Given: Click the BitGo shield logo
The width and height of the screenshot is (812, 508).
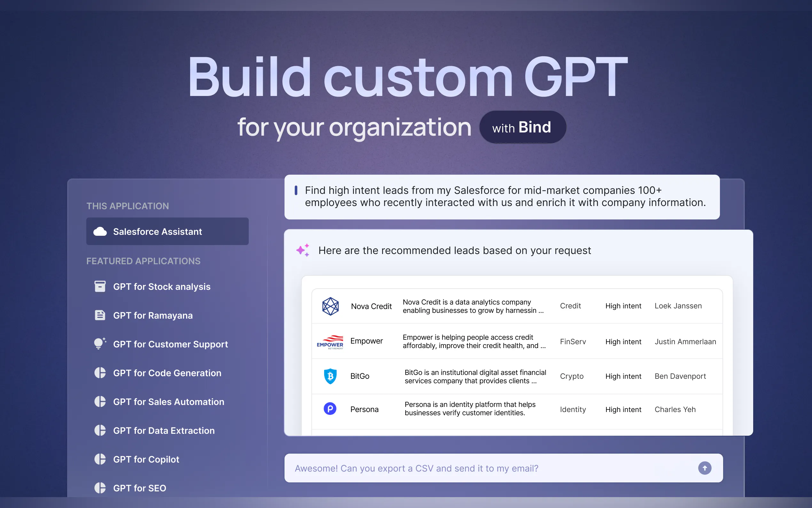Looking at the screenshot, I should [x=330, y=376].
